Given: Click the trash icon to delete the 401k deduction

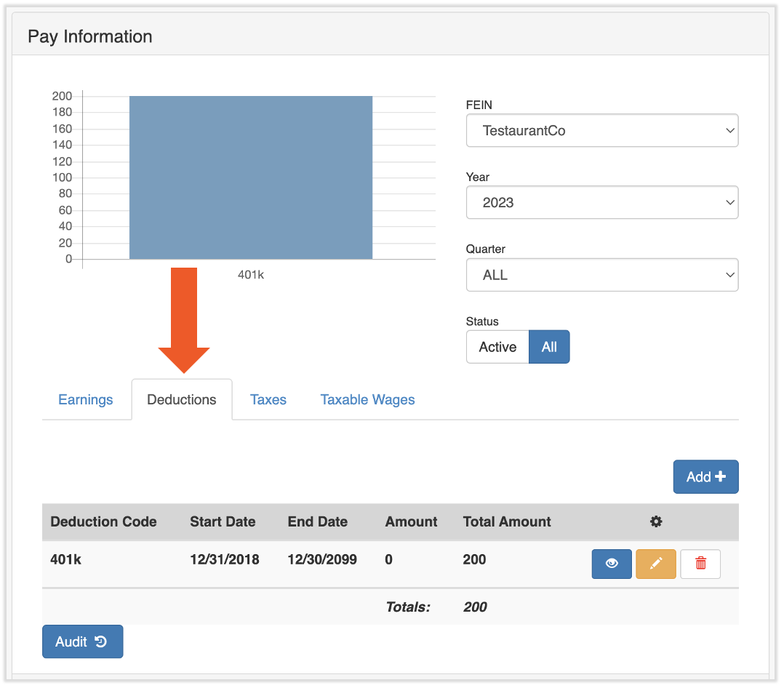Looking at the screenshot, I should [700, 564].
